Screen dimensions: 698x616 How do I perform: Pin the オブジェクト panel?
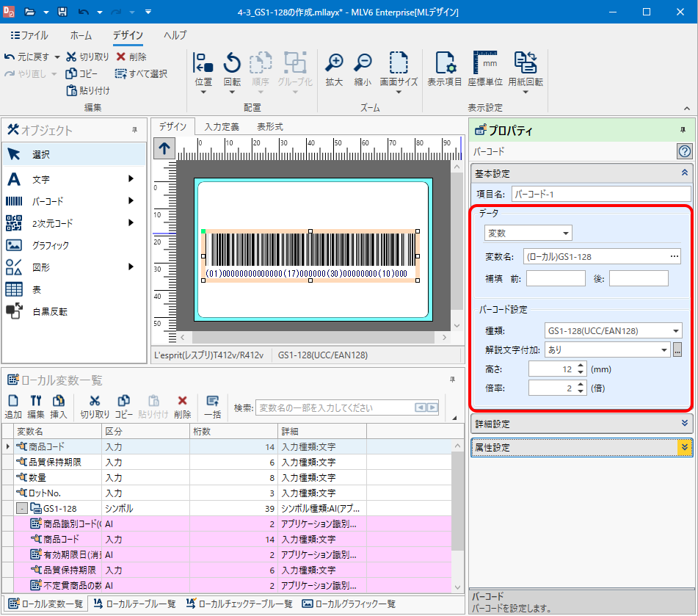pyautogui.click(x=134, y=130)
